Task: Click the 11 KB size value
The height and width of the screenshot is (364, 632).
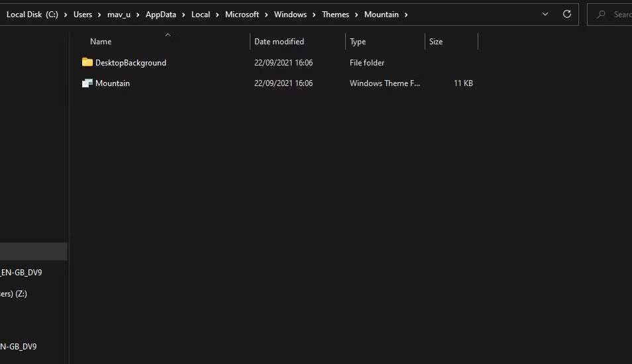Action: (x=463, y=83)
